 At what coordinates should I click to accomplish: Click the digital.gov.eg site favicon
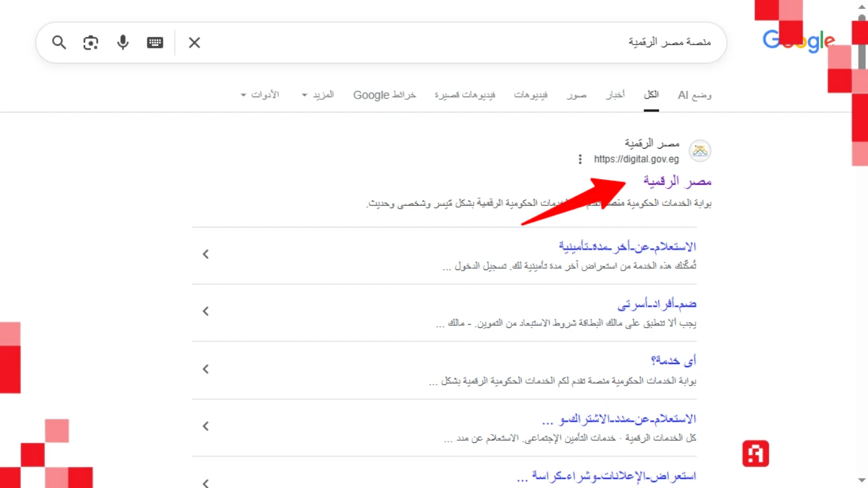click(700, 151)
